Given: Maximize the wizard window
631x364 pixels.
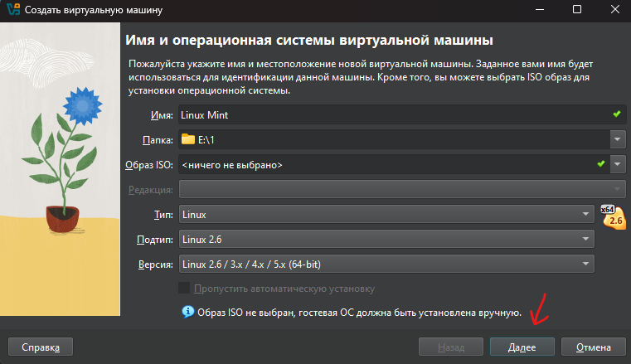Looking at the screenshot, I should (x=577, y=9).
